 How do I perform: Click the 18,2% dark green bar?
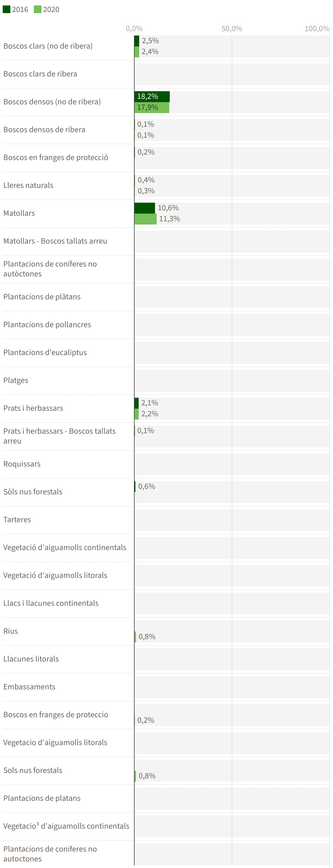coord(151,96)
